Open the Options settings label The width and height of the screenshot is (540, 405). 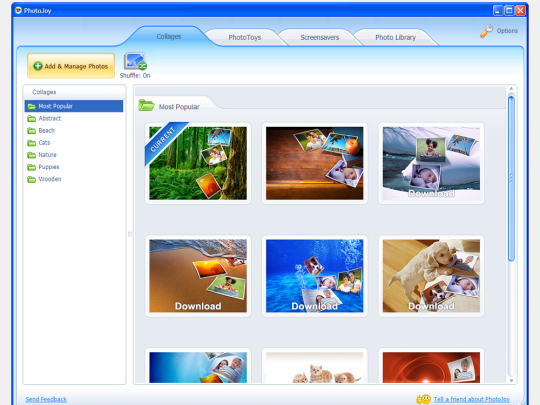pyautogui.click(x=507, y=31)
